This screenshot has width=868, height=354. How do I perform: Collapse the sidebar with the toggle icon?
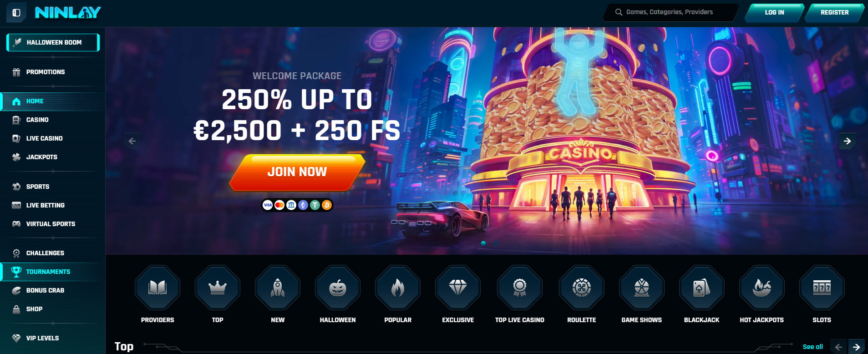tap(16, 13)
